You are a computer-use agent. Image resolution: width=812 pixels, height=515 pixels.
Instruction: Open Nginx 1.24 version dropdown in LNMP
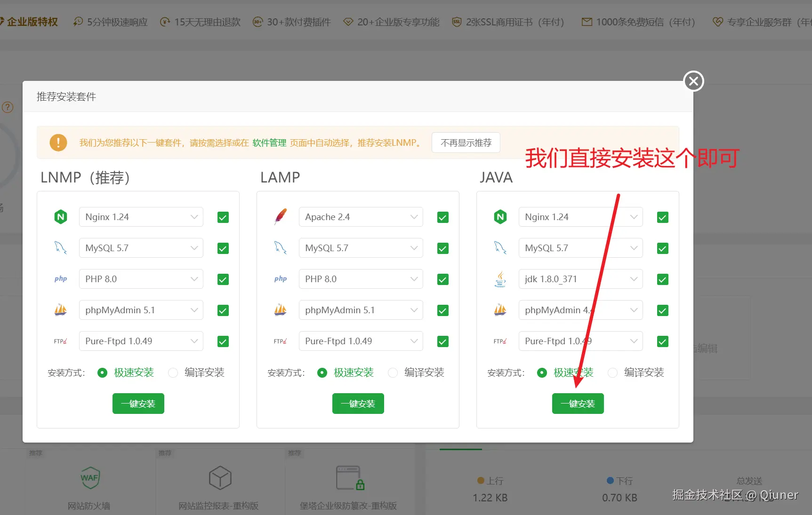click(141, 217)
